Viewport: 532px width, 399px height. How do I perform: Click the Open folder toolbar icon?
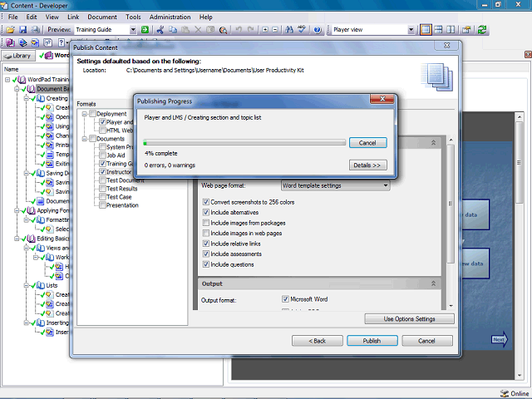coord(10,30)
